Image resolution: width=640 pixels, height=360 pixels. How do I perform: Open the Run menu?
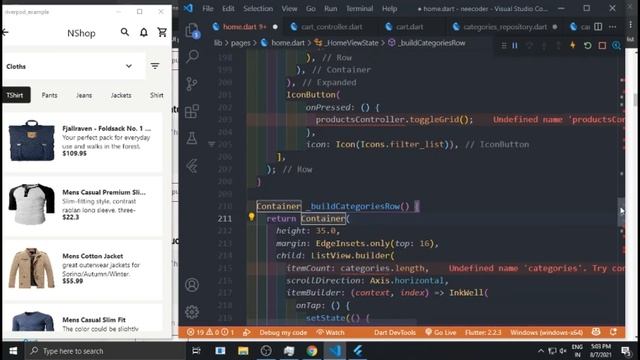pyautogui.click(x=331, y=9)
